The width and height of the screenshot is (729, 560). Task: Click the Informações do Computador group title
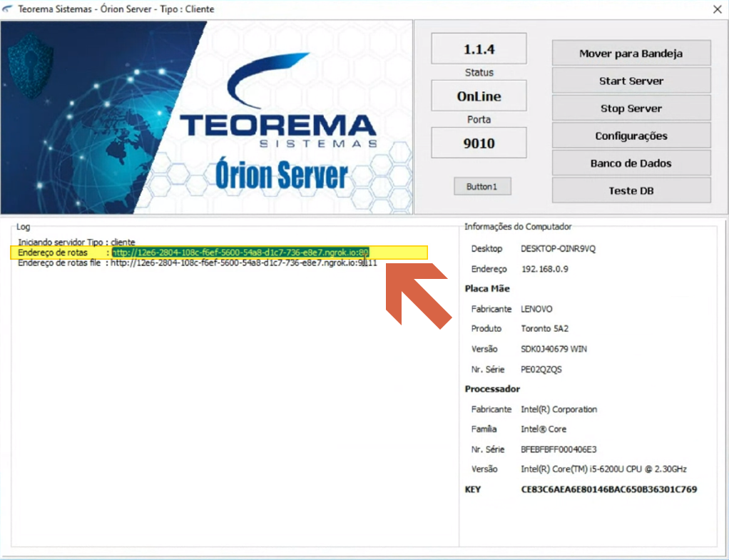[518, 227]
